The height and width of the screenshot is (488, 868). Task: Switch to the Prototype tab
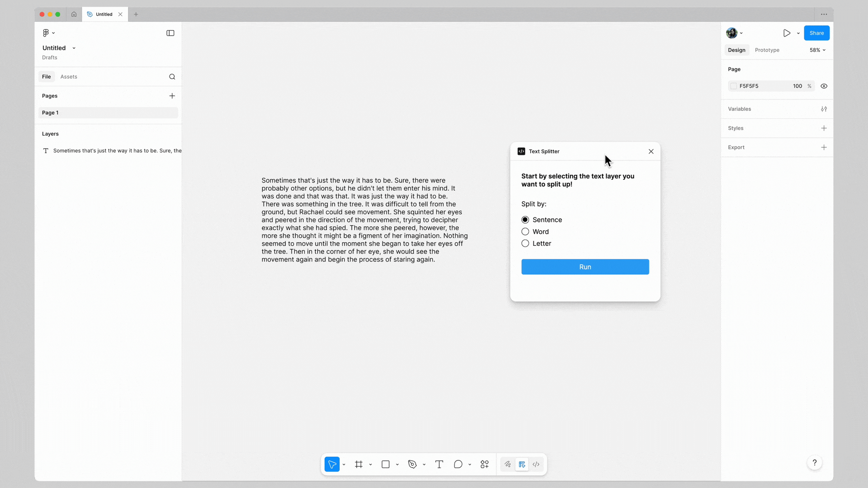(x=767, y=50)
